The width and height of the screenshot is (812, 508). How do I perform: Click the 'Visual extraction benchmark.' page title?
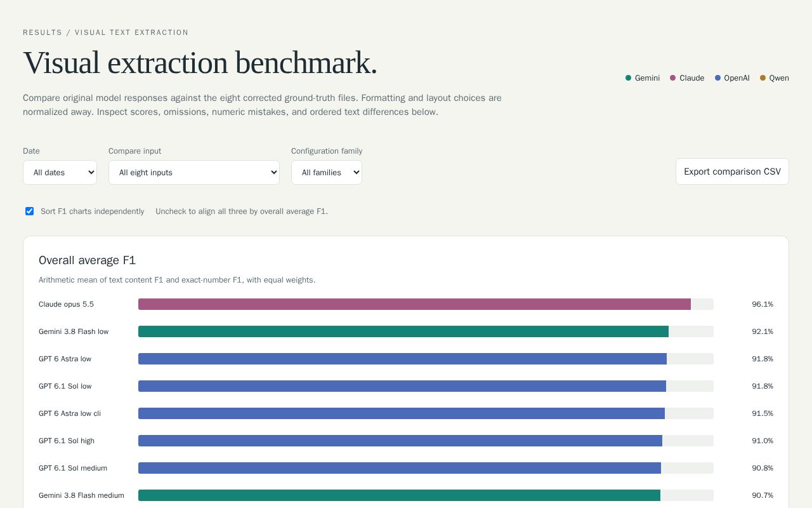coord(200,63)
